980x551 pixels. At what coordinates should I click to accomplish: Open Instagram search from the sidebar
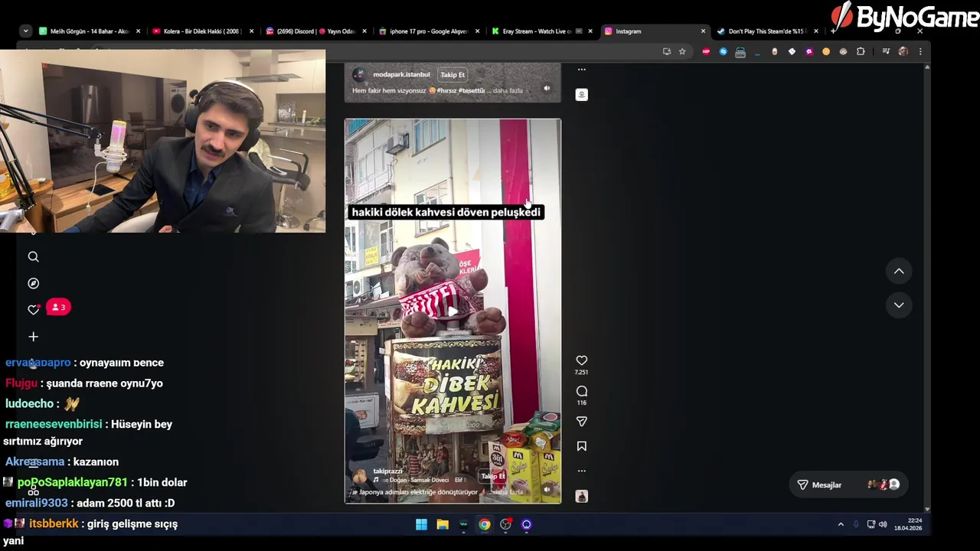click(33, 257)
